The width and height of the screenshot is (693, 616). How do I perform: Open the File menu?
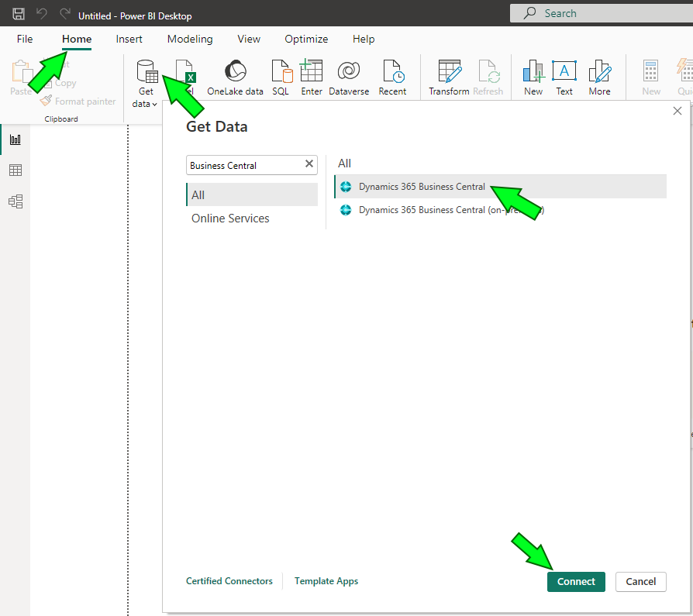25,39
